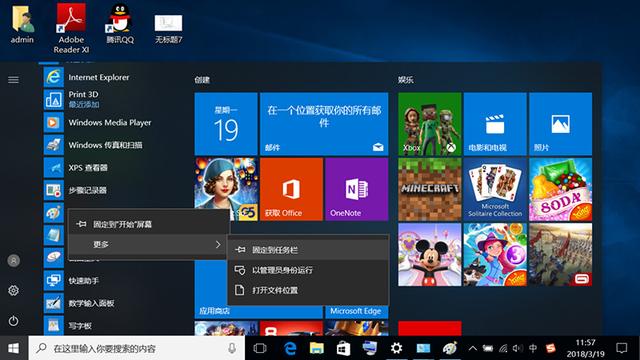640x360 pixels.
Task: Show hidden system tray icons
Action: click(x=473, y=348)
